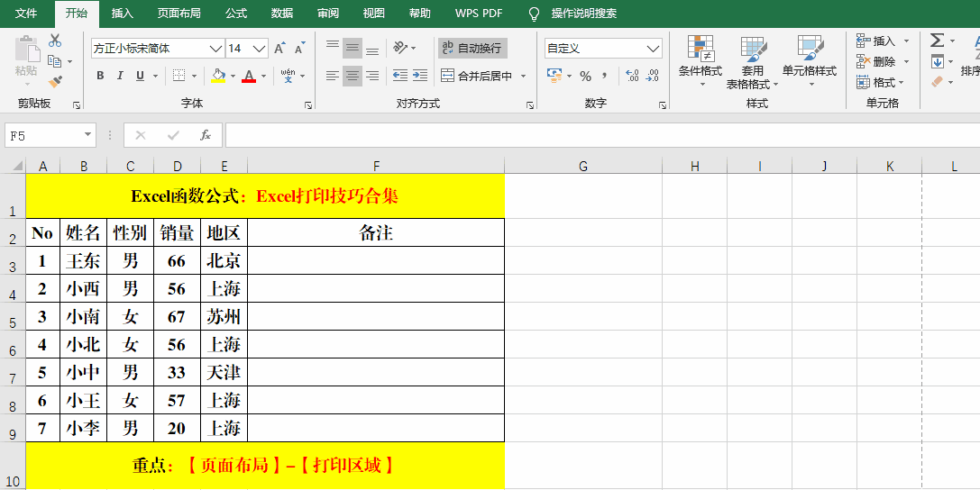
Task: Switch to the 视图 tab
Action: (x=374, y=14)
